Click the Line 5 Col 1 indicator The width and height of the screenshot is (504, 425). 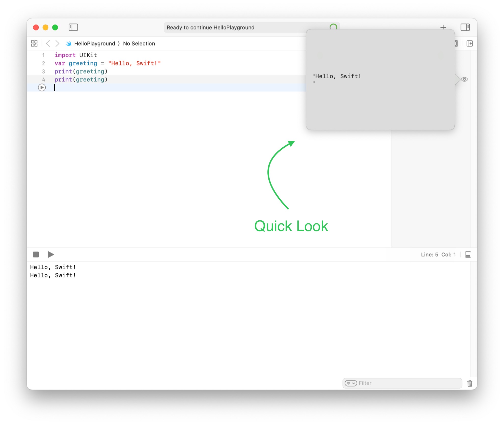pos(438,254)
